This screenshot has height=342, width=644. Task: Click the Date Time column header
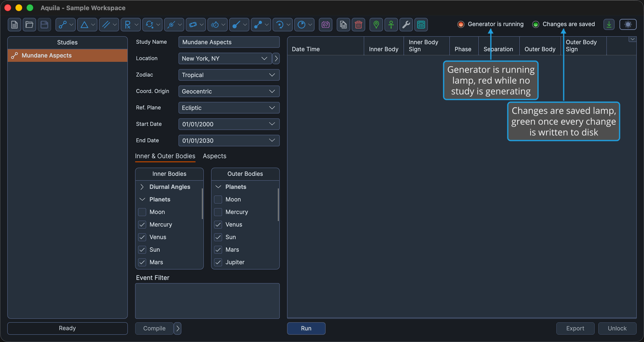[326, 46]
